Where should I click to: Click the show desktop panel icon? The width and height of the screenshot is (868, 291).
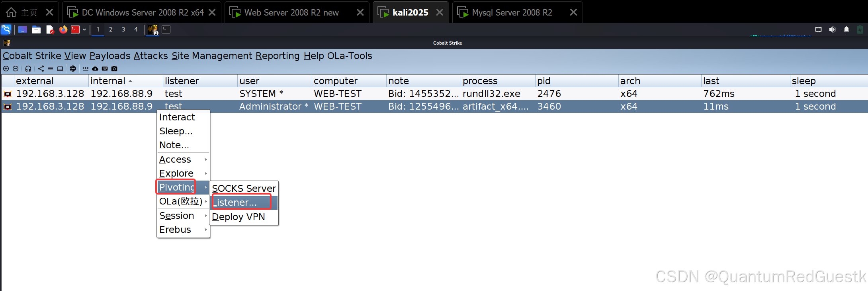[x=23, y=29]
